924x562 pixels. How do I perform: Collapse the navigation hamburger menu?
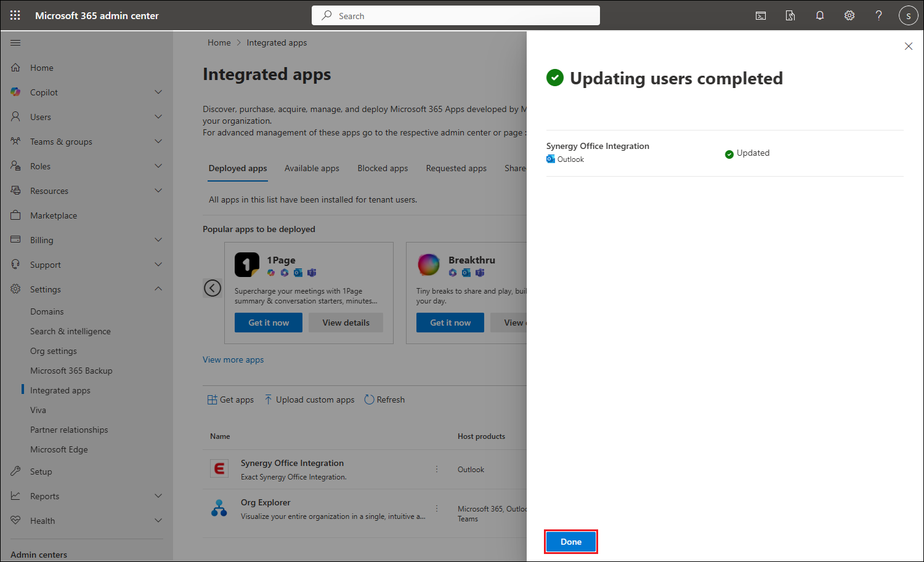(15, 42)
